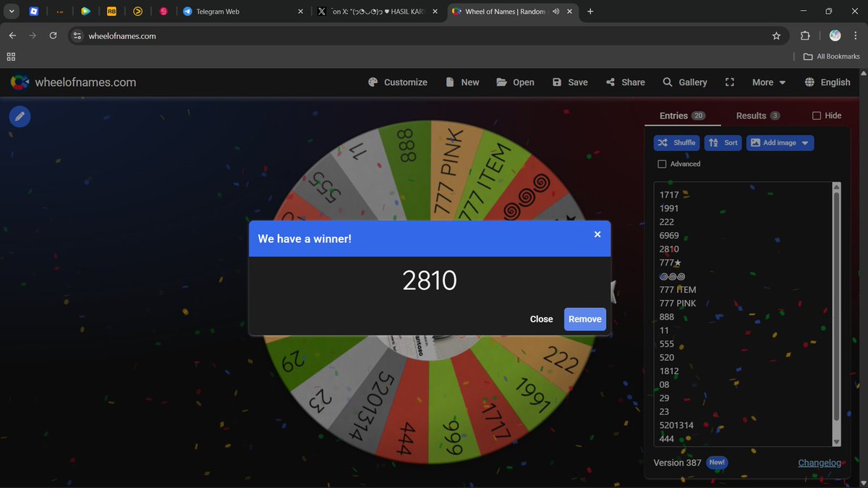The image size is (868, 488).
Task: Toggle the Hide checkbox
Action: click(817, 116)
